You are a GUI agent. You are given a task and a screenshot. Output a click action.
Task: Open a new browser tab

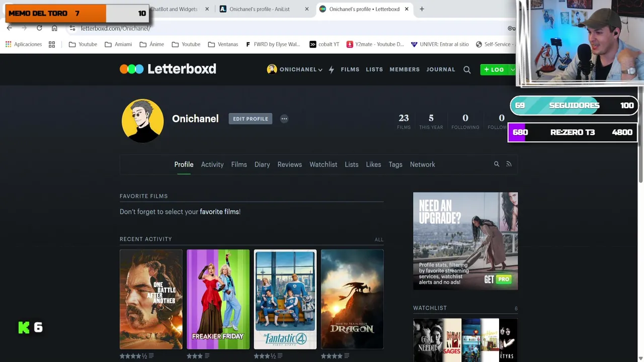point(422,9)
